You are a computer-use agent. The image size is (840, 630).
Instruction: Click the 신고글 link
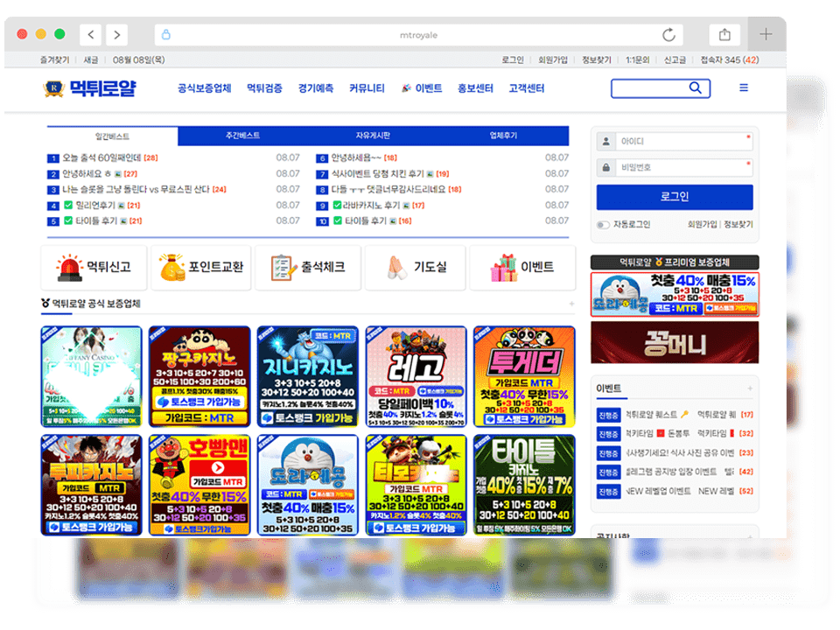click(x=675, y=60)
